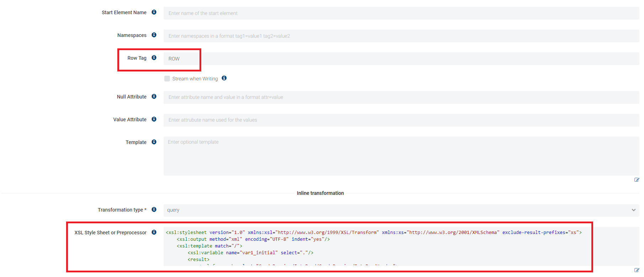Open the Template field's expand editor icon

click(637, 180)
